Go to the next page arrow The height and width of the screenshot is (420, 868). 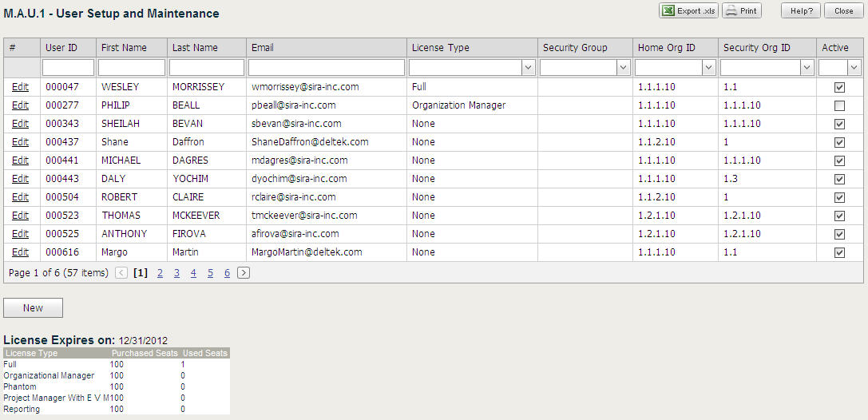tap(244, 273)
